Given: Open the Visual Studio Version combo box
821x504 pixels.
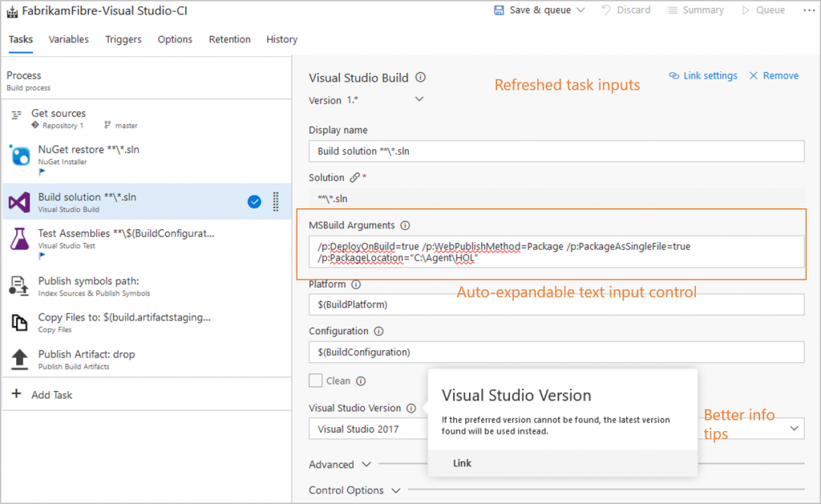Looking at the screenshot, I should [x=556, y=429].
